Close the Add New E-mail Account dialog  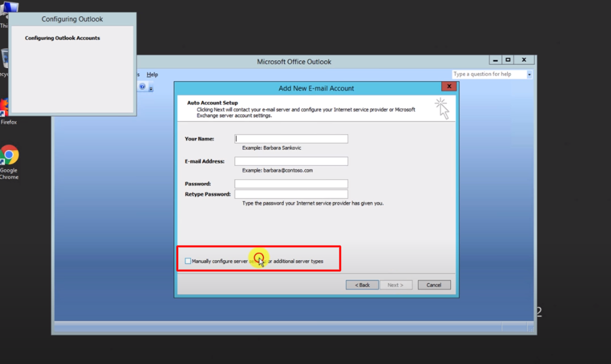click(x=449, y=86)
